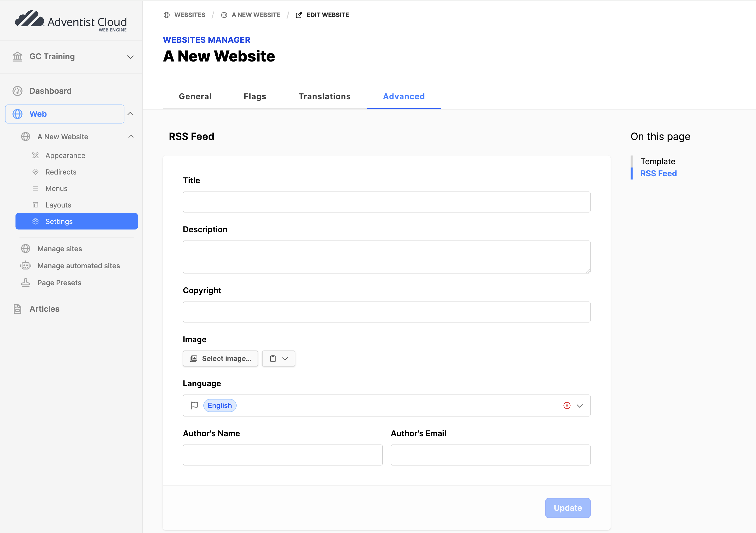Jump to Template section link
756x533 pixels.
coord(658,161)
